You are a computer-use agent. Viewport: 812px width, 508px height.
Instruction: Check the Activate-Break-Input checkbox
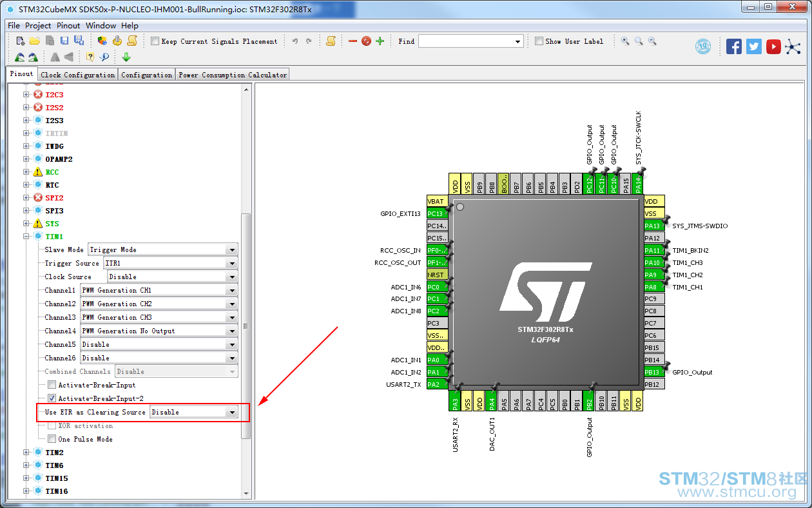(52, 385)
